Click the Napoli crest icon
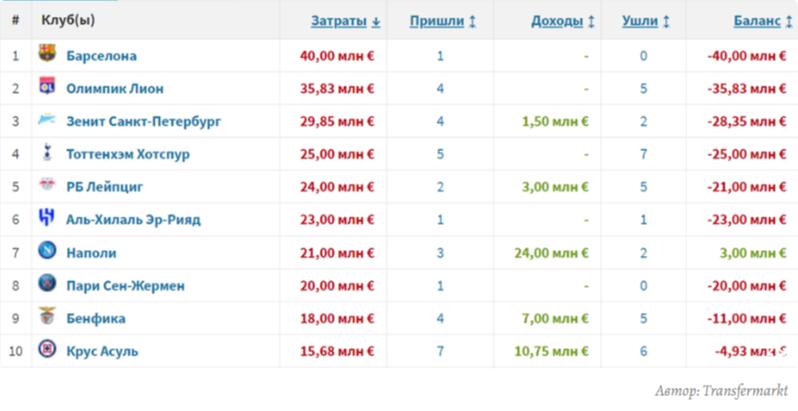The width and height of the screenshot is (798, 411). point(47,251)
